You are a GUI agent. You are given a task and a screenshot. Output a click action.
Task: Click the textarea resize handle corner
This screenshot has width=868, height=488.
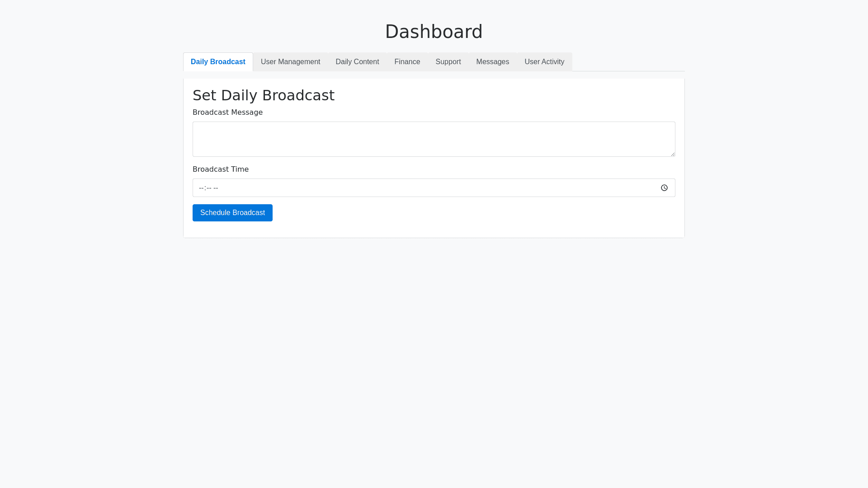tap(673, 154)
